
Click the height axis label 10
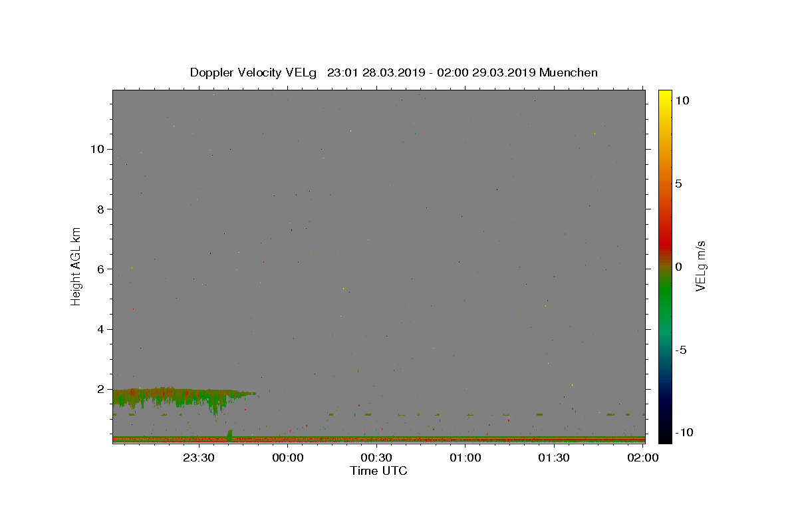(x=97, y=149)
